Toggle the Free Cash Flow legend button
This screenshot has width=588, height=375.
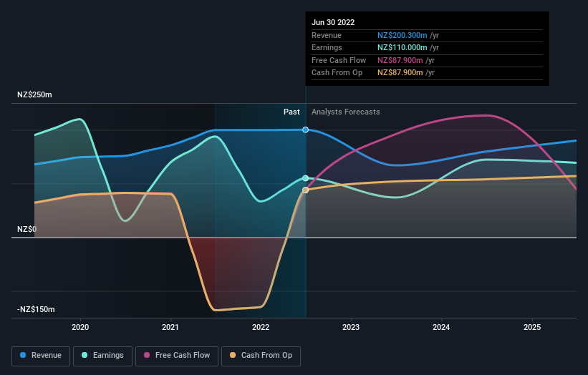(x=177, y=356)
